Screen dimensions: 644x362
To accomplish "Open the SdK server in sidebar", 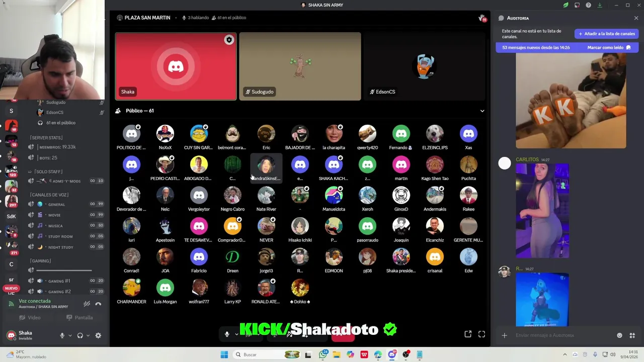I will (x=11, y=216).
